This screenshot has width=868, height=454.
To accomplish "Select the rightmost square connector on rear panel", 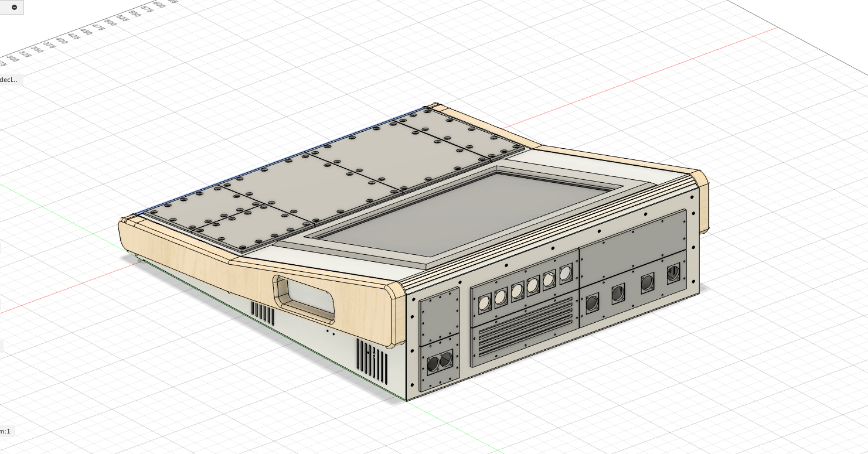I will (x=674, y=272).
